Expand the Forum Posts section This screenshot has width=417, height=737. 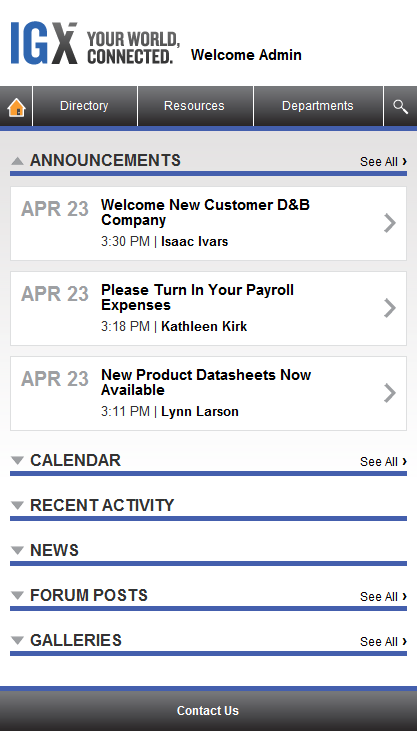coord(17,596)
